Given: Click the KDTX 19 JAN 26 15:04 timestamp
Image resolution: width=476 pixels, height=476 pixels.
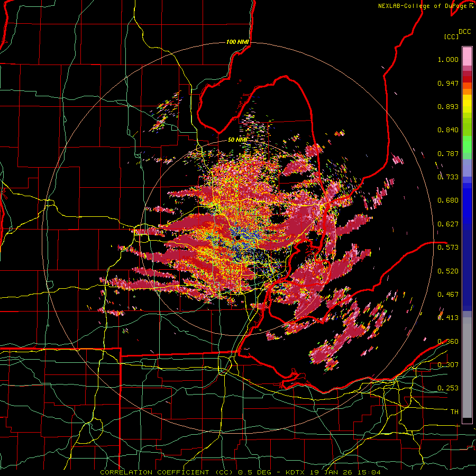Looking at the screenshot, I should pyautogui.click(x=333, y=472).
